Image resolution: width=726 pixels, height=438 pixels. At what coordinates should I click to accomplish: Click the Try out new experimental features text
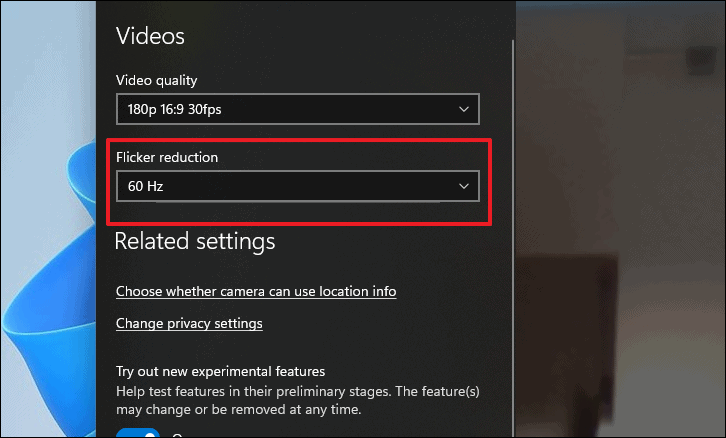tap(220, 371)
